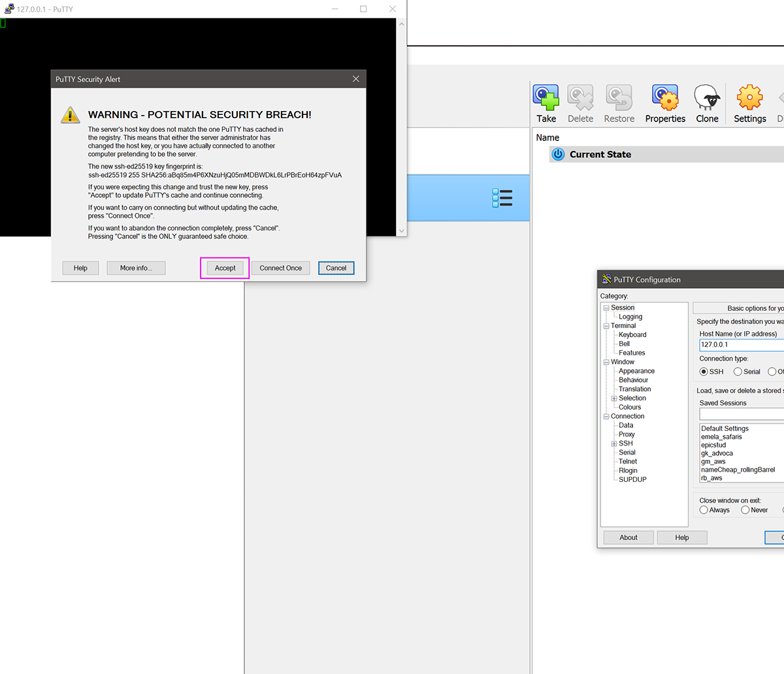Click the PuTTY Configuration title bar icon
The width and height of the screenshot is (784, 674).
(606, 280)
